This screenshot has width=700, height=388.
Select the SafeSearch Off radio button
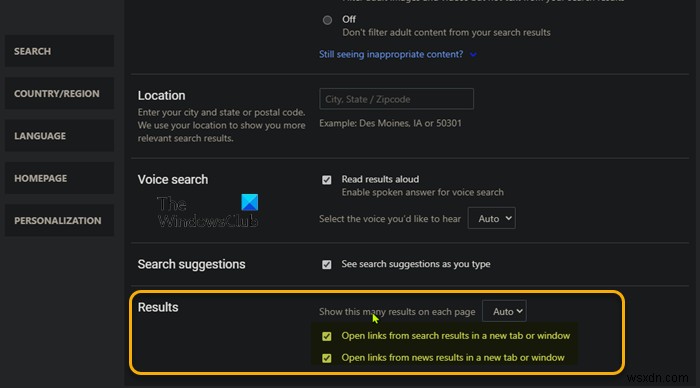[x=327, y=20]
